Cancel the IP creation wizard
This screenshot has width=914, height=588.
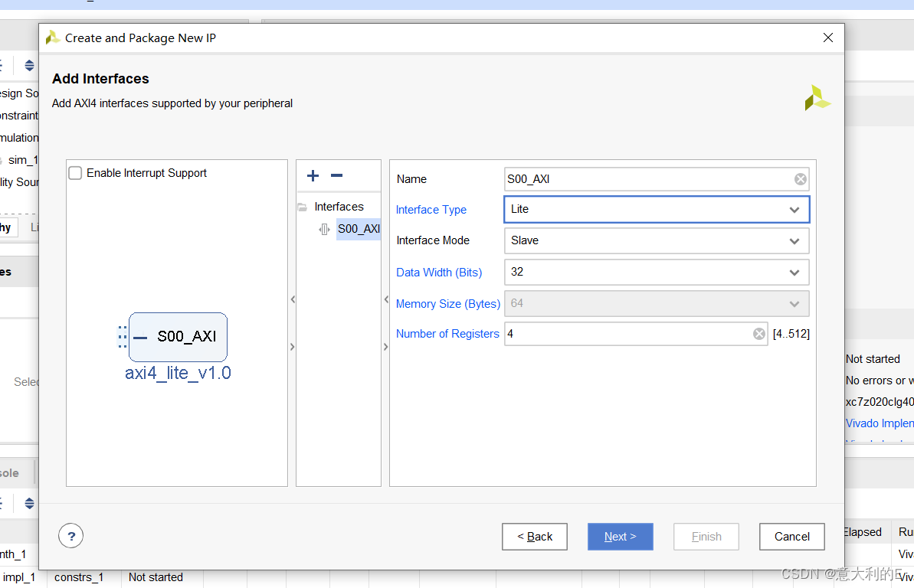(791, 537)
